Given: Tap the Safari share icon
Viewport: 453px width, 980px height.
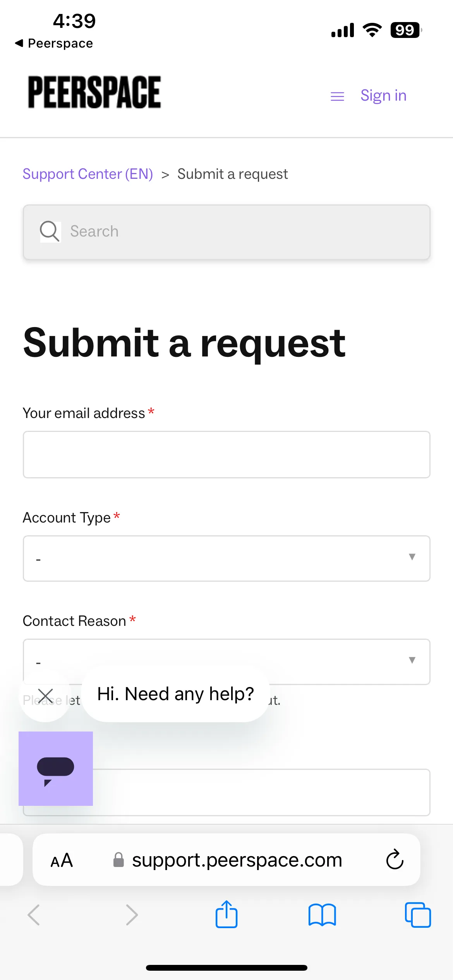Looking at the screenshot, I should pos(226,914).
